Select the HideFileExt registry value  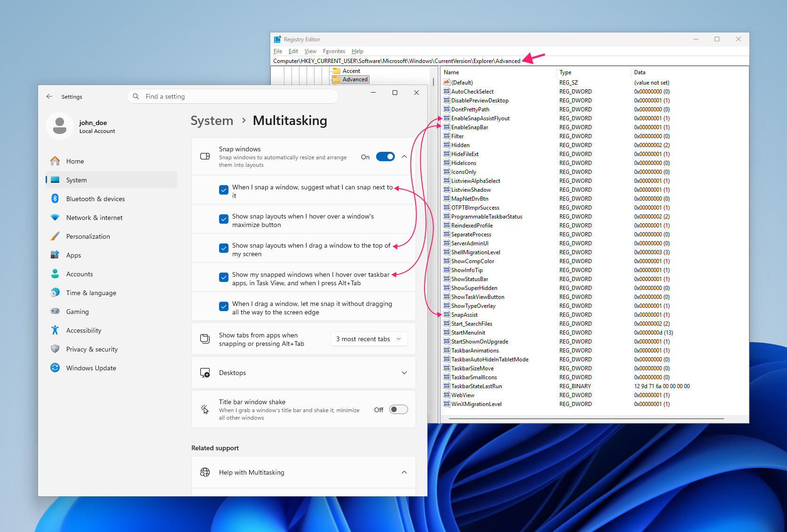pos(464,154)
